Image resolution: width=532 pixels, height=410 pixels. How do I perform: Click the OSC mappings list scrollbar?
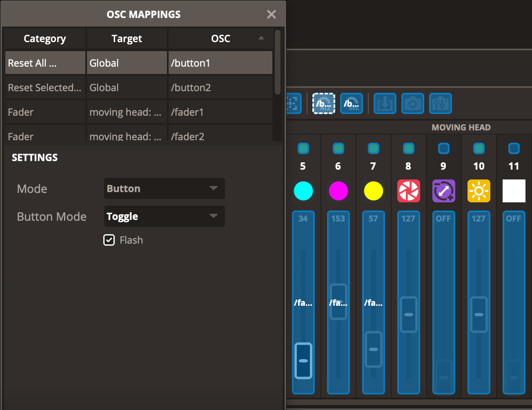[278, 61]
